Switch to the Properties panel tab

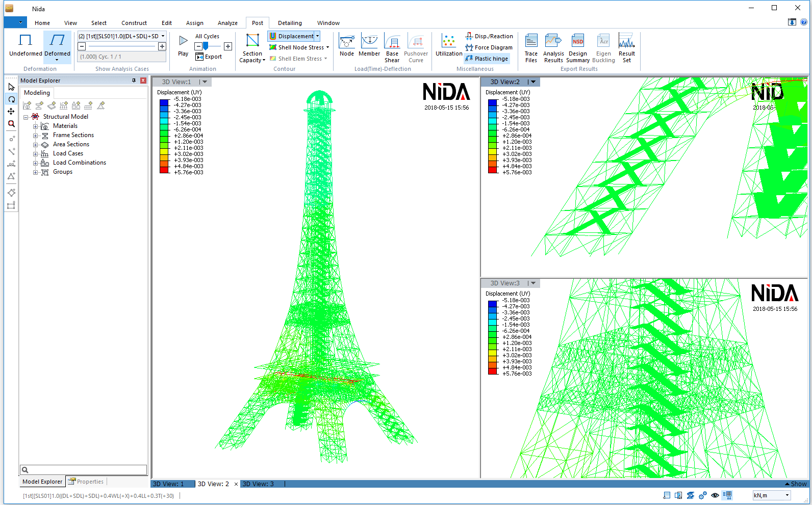86,482
